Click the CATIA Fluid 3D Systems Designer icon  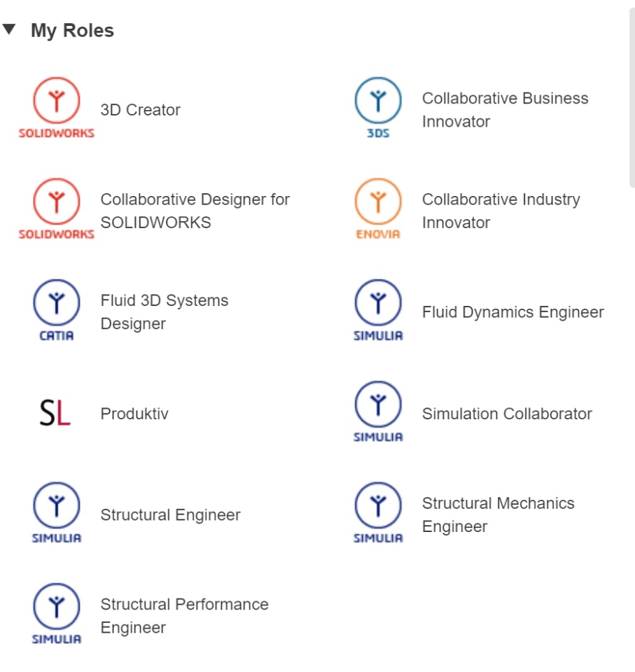[56, 310]
